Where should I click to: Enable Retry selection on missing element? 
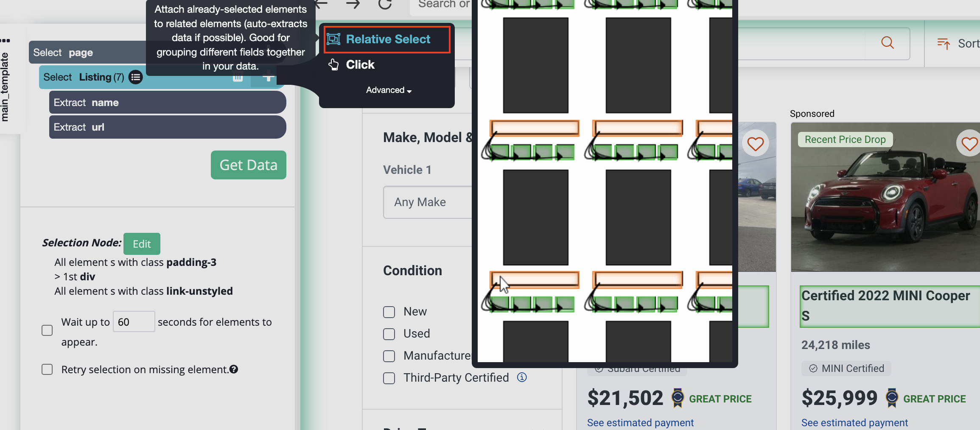click(x=47, y=369)
